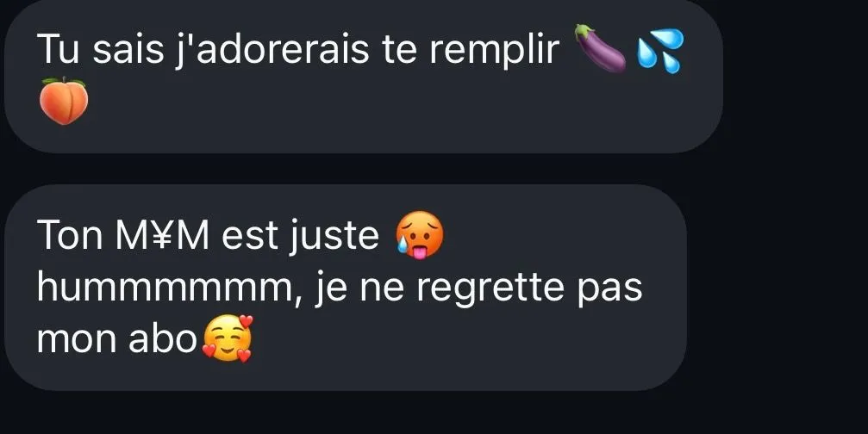Select the message bubble starting with "Ton M¥M"

click(346, 288)
